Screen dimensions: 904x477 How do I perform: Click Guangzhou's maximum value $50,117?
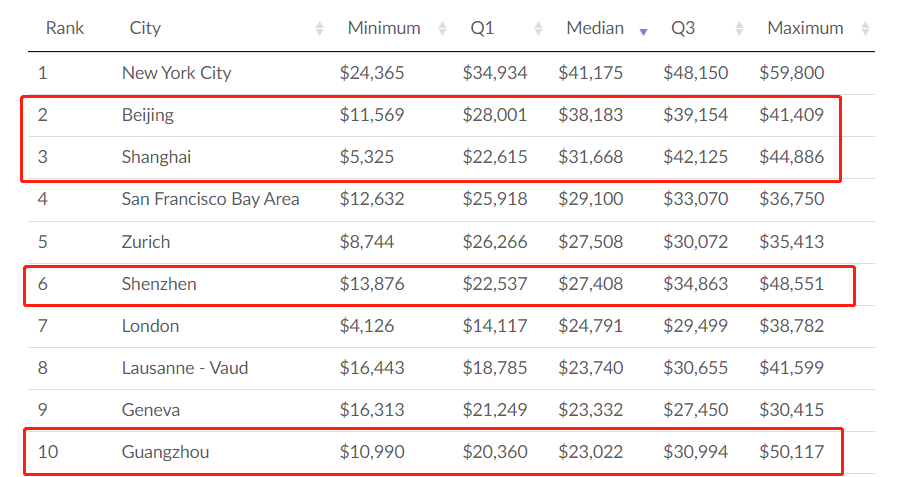[x=791, y=452]
